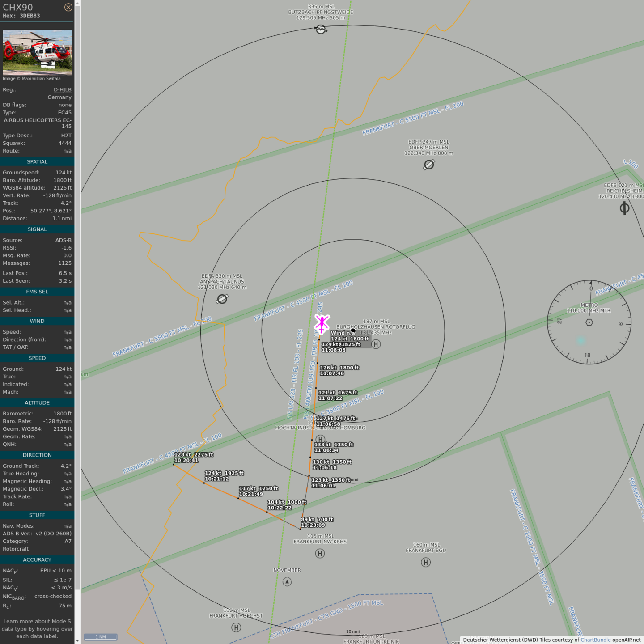This screenshot has width=644, height=644.
Task: Click the METRO VOR station symbol
Action: [589, 322]
